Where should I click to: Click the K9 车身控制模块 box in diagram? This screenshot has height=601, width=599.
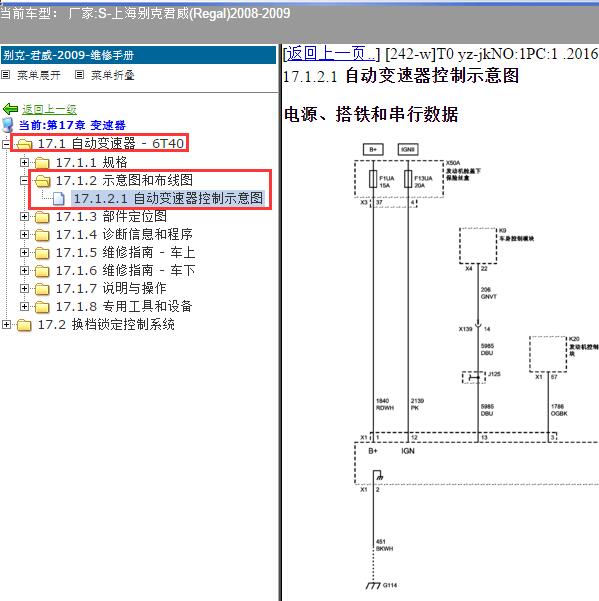478,246
